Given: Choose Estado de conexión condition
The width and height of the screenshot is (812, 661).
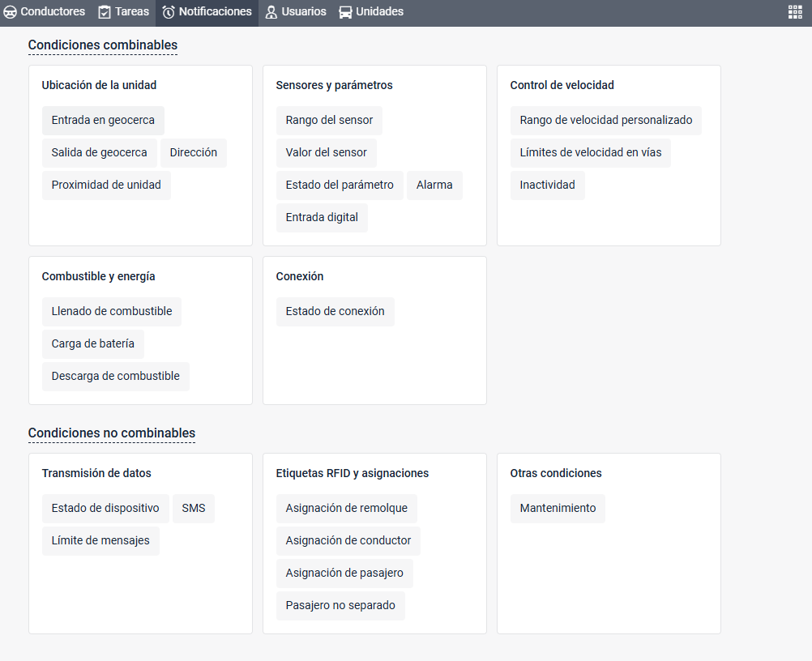Looking at the screenshot, I should [335, 311].
